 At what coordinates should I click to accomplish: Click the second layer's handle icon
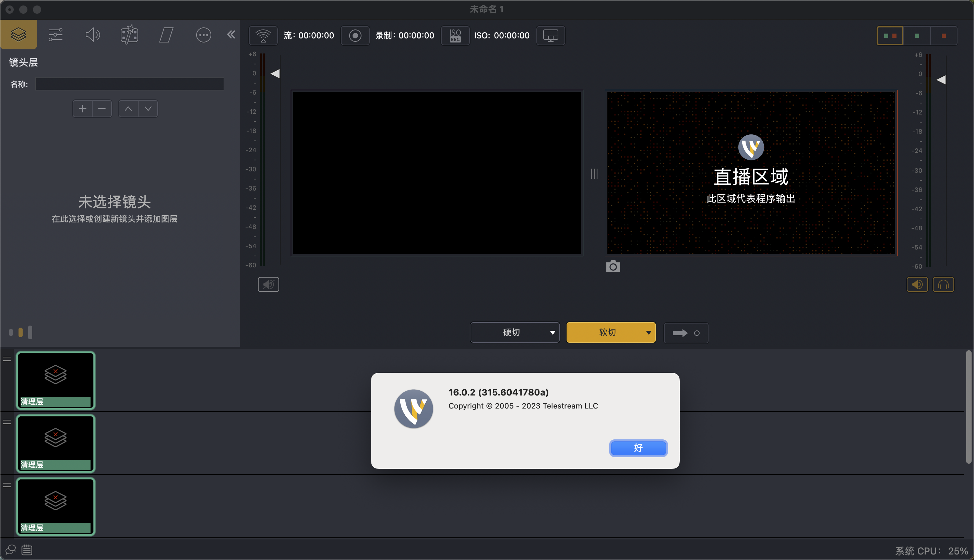(7, 422)
